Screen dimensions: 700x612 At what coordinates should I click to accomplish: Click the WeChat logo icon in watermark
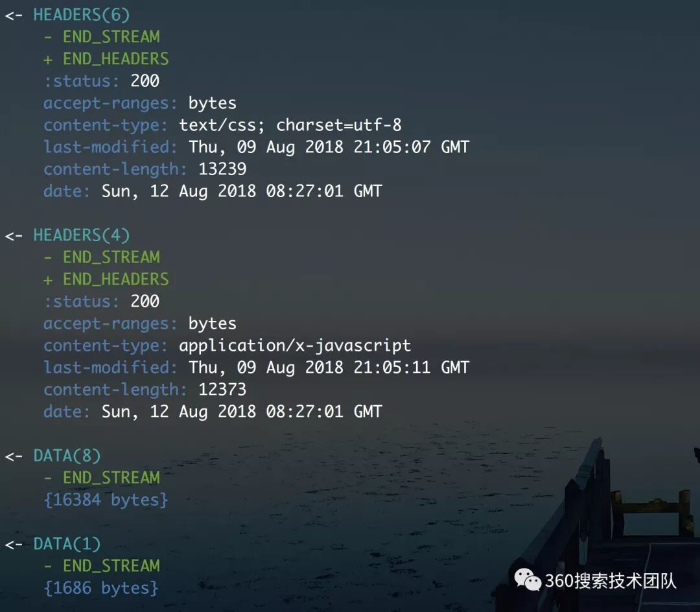[528, 580]
